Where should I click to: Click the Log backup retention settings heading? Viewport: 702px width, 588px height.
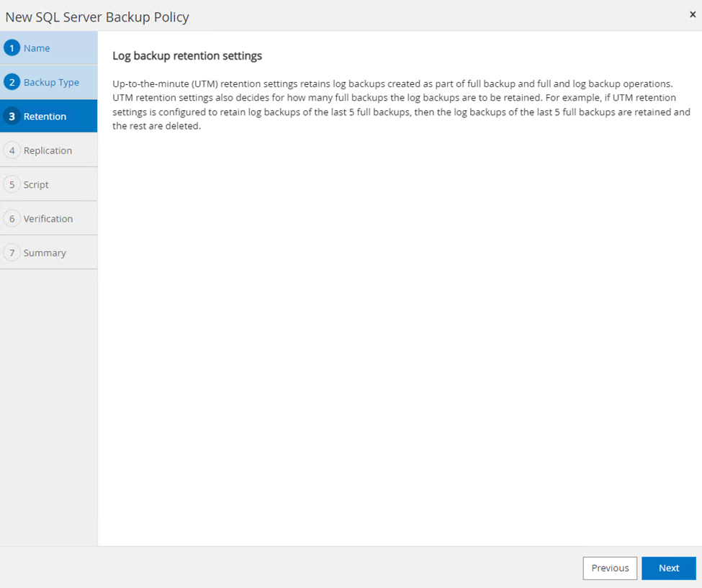pos(187,56)
